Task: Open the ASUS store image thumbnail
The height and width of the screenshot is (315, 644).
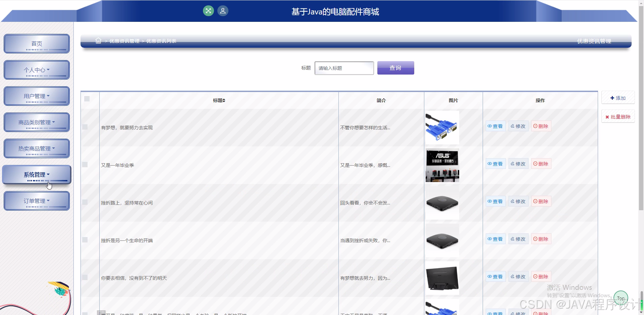Action: point(442,165)
